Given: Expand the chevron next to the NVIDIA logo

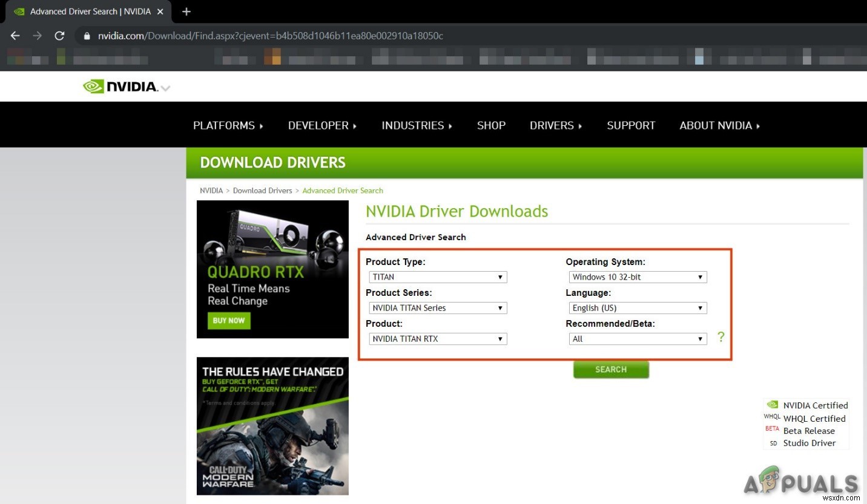Looking at the screenshot, I should click(165, 89).
